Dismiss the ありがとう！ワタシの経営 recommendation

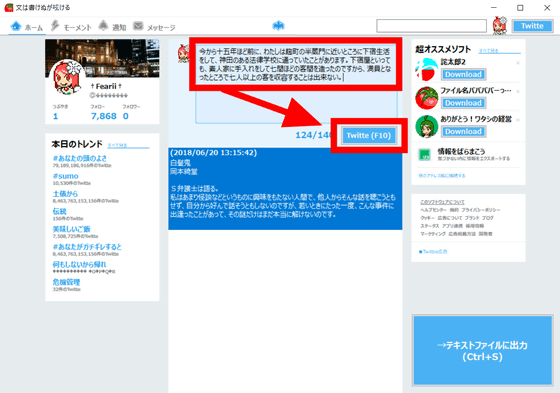point(518,120)
